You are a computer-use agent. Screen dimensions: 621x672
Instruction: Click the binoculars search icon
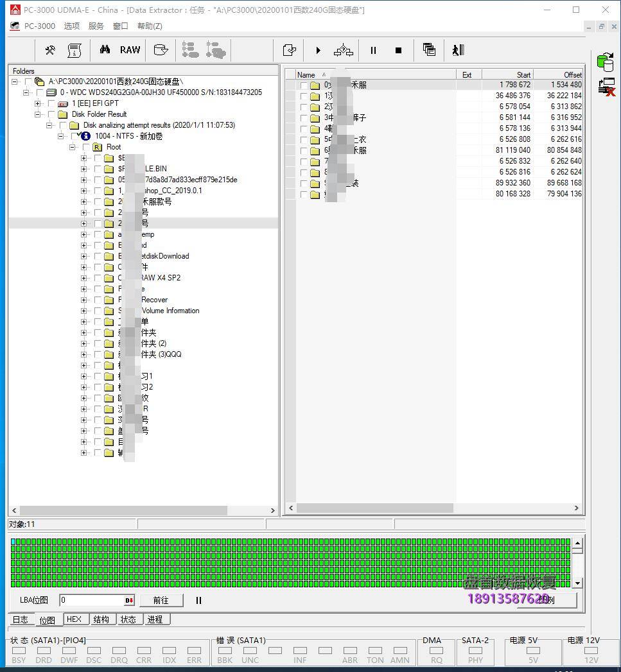pos(105,50)
